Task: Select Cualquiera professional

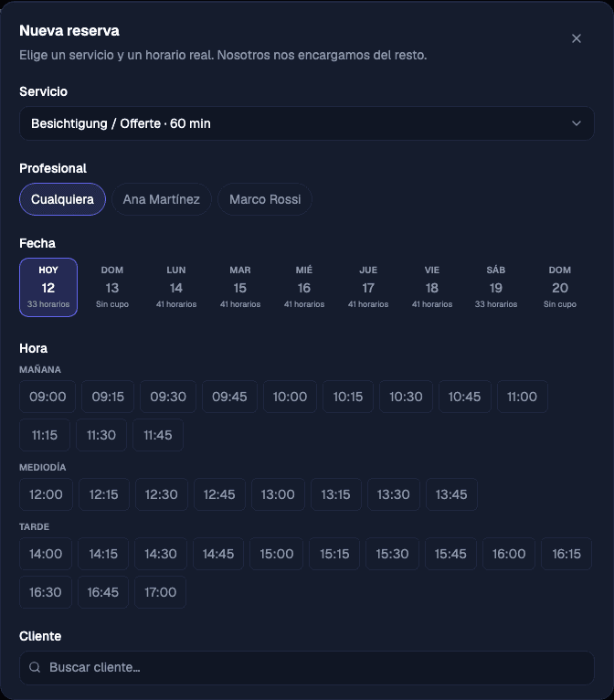Action: point(62,199)
